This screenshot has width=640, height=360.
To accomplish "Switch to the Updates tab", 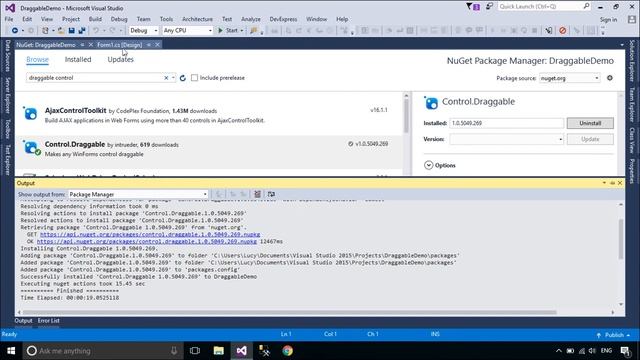I will click(120, 60).
